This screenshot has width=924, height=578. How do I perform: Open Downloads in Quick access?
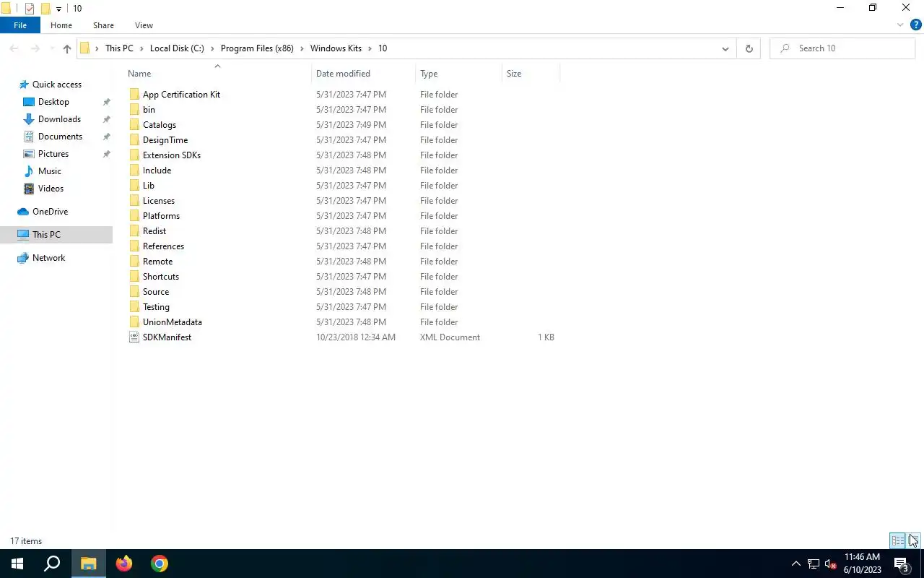(x=59, y=119)
